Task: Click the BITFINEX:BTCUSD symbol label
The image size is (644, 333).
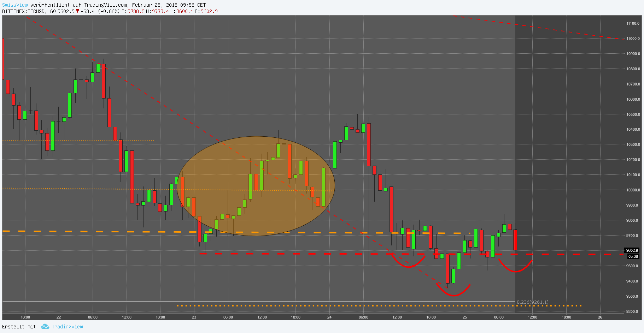Action: 24,11
